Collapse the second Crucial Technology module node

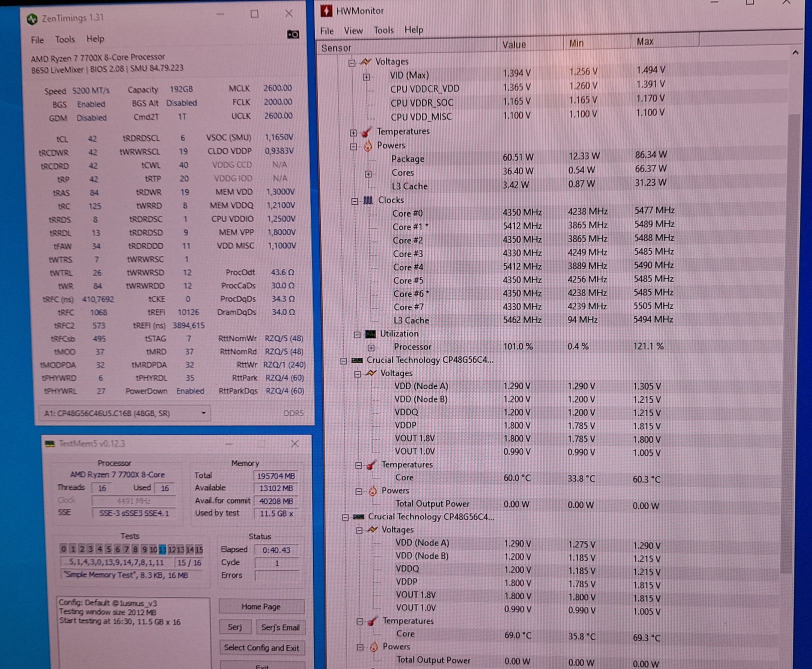[345, 517]
